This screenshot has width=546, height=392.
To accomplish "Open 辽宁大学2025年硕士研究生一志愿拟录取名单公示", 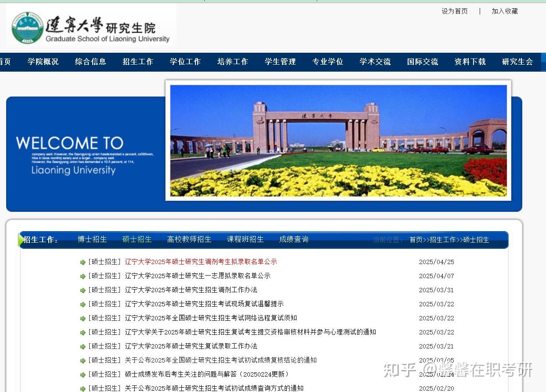I will click(x=198, y=276).
